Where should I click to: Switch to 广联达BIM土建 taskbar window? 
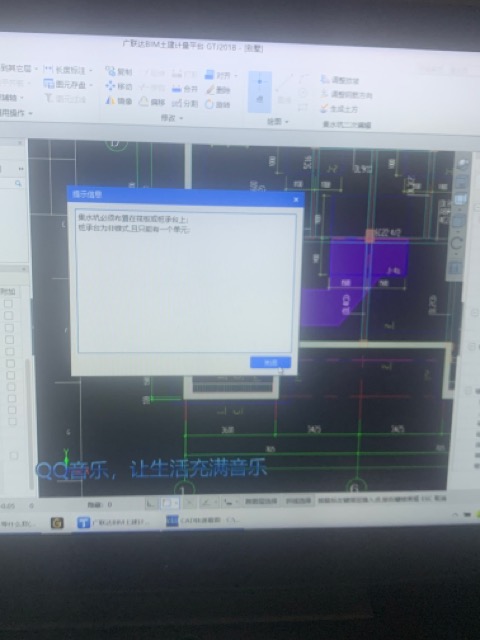tap(113, 522)
